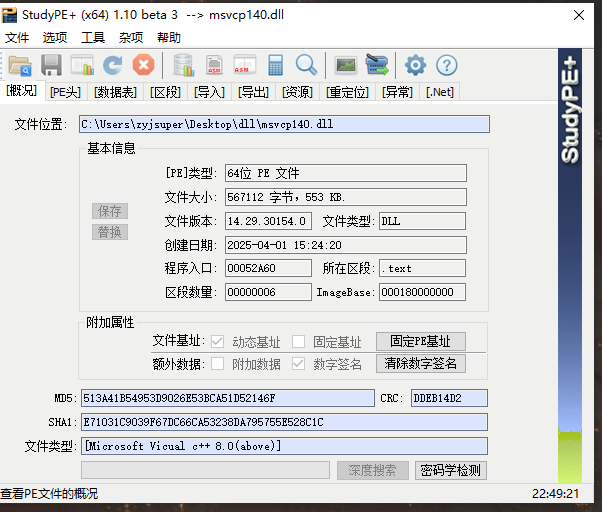Viewport: 602px width, 512px height.
Task: Open the 杂项 menu
Action: coord(131,38)
